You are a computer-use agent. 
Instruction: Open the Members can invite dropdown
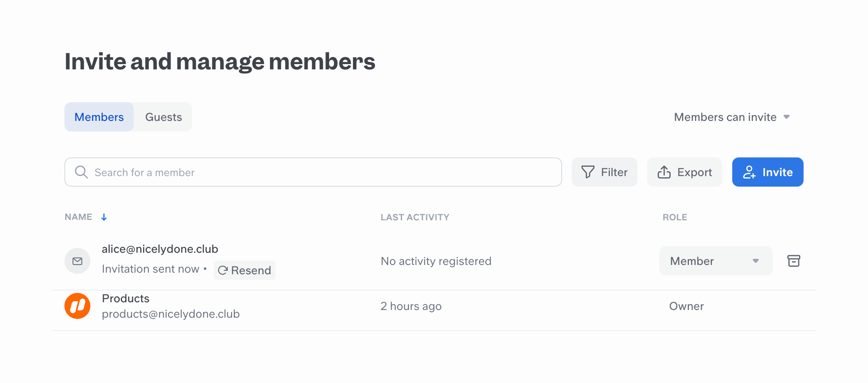tap(731, 117)
